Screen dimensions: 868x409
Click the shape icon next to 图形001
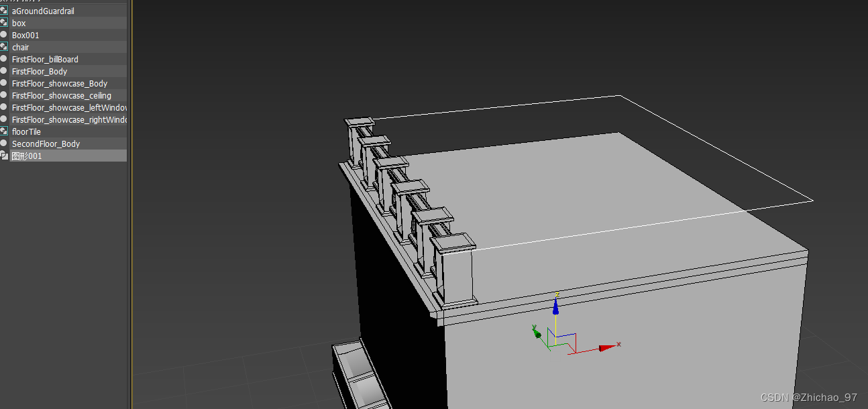coord(5,156)
